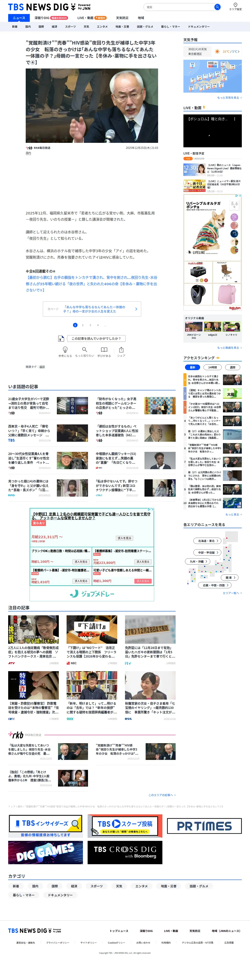Screen dimensions: 250x980
Task: Click the 学びがある open book icon
Action: 104,349
